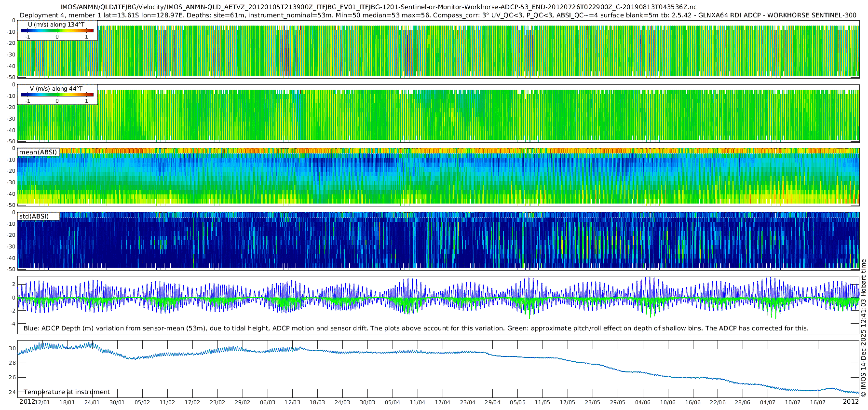Screen dimensions: 868x410
Task: Click the blue ADCP depth caption text
Action: click(x=416, y=328)
